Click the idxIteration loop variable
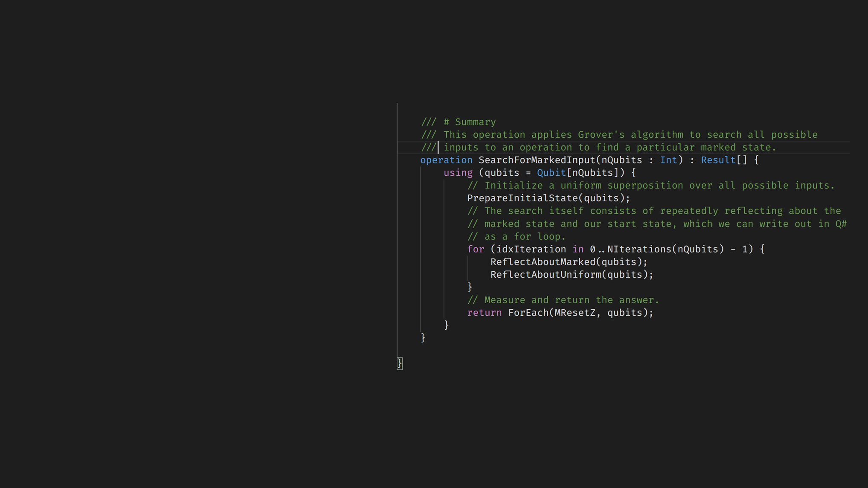Viewport: 868px width, 488px height. [531, 249]
